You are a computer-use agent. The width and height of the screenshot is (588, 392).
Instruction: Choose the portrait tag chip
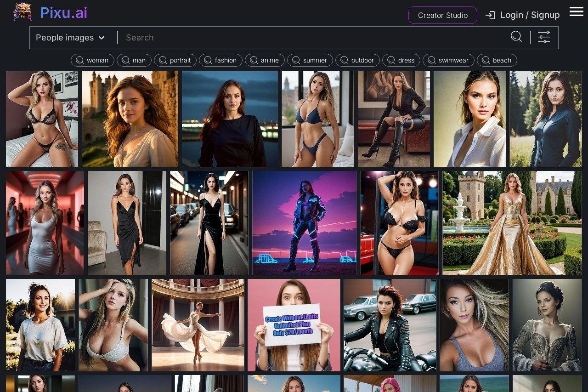coord(175,60)
